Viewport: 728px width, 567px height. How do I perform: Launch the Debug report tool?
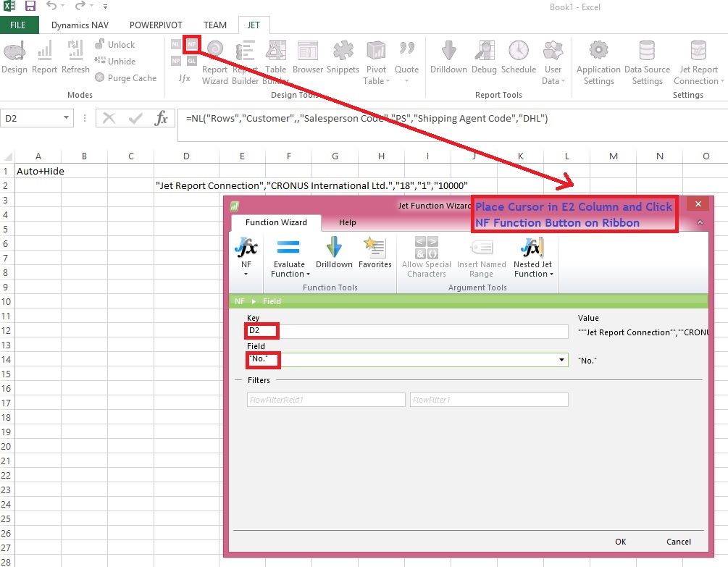click(484, 59)
